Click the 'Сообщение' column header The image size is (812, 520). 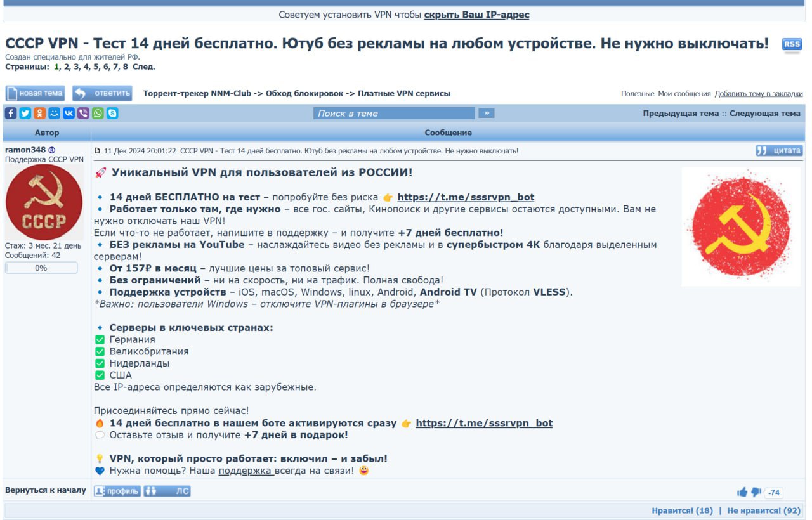449,133
